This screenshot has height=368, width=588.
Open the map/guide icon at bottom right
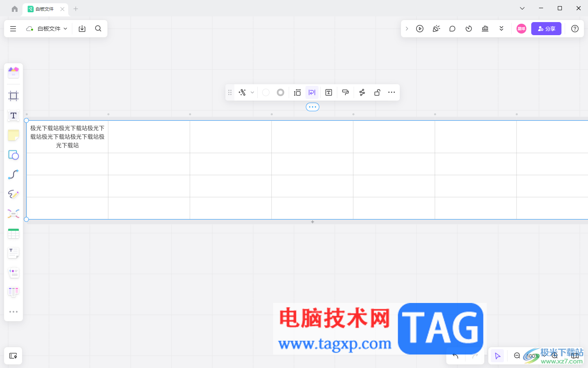(575, 356)
